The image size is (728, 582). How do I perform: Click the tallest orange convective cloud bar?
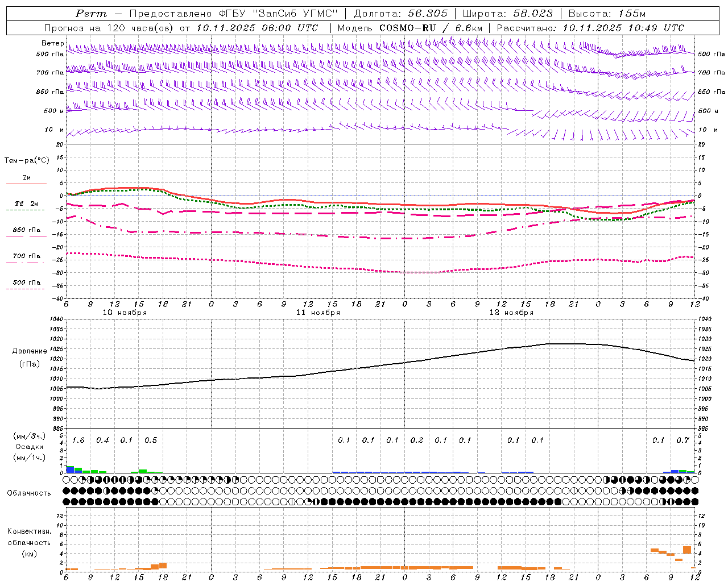(x=687, y=550)
